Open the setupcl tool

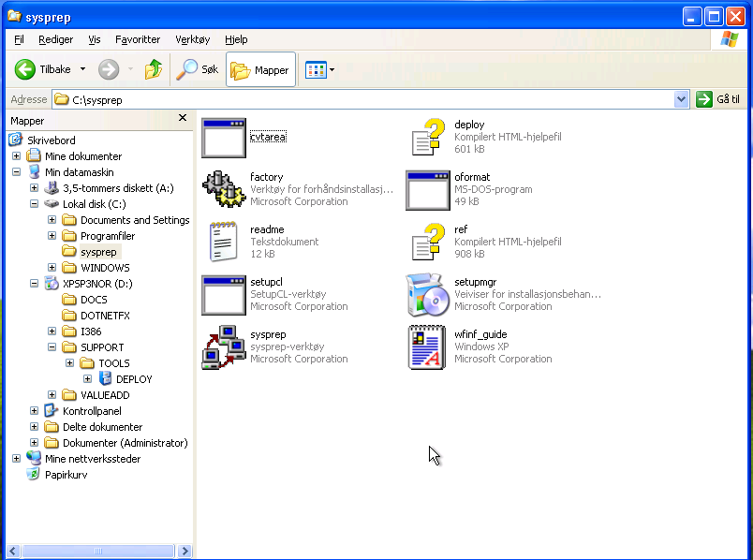[223, 294]
